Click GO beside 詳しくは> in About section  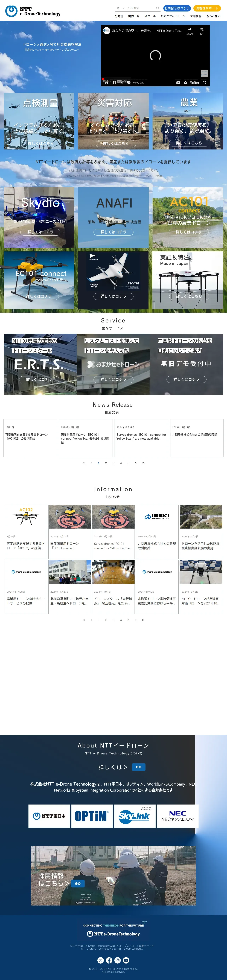138,767
